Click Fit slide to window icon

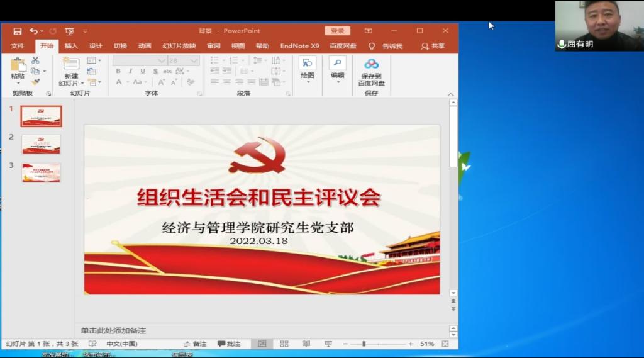pyautogui.click(x=445, y=344)
